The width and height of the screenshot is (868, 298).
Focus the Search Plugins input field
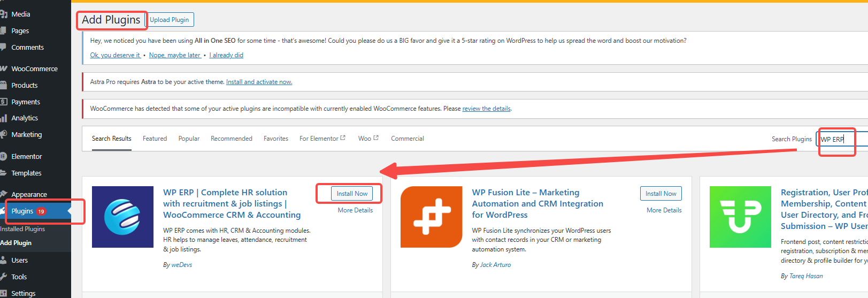point(842,139)
